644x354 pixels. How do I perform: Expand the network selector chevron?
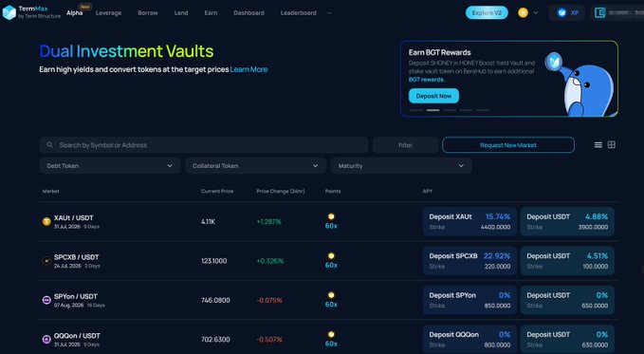(536, 12)
